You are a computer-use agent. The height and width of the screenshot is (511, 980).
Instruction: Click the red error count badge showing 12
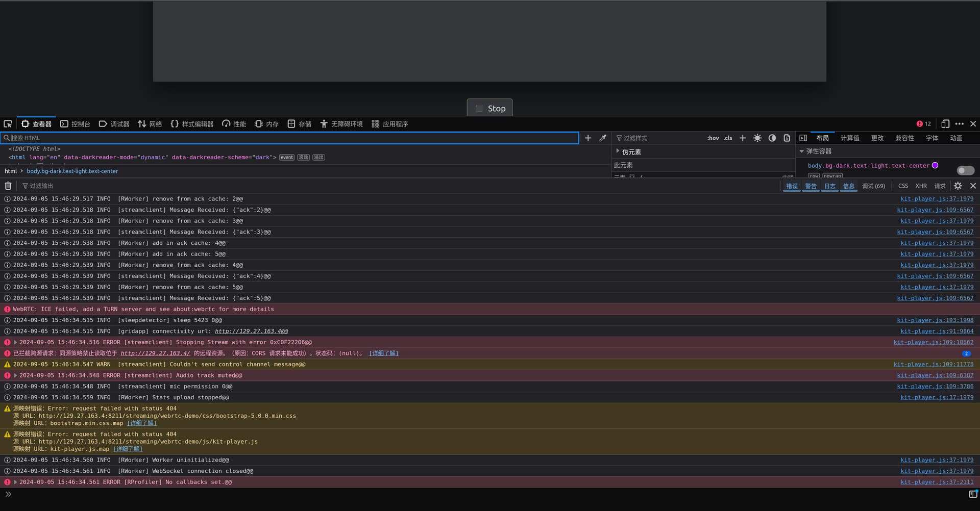[x=923, y=124]
